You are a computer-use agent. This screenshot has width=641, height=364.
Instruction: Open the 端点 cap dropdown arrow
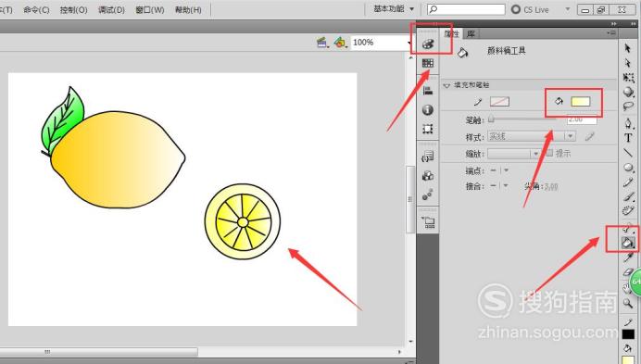506,170
